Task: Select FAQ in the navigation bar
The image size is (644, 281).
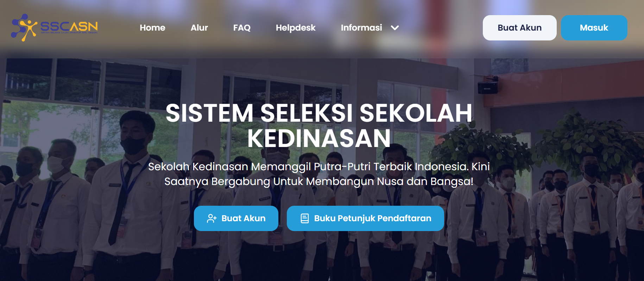Action: tap(242, 28)
